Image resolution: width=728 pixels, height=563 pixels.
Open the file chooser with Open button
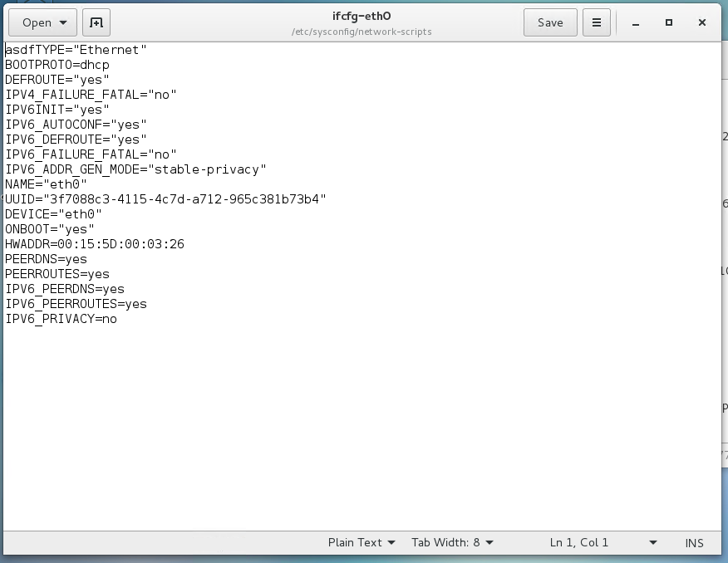[42, 22]
